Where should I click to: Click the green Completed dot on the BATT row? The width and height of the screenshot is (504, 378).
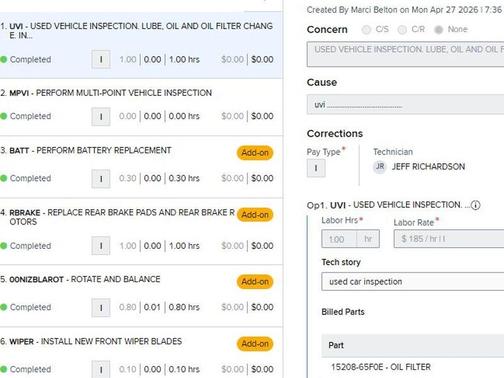(4, 178)
